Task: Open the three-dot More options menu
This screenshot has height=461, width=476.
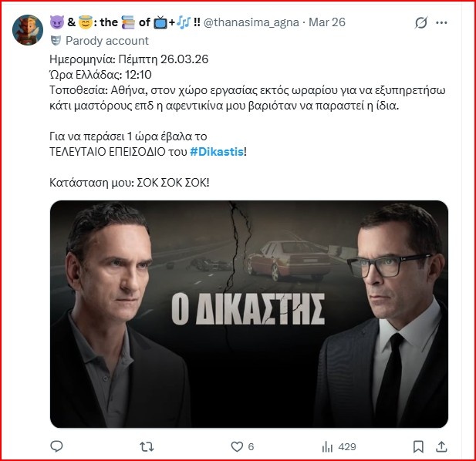Action: (442, 24)
